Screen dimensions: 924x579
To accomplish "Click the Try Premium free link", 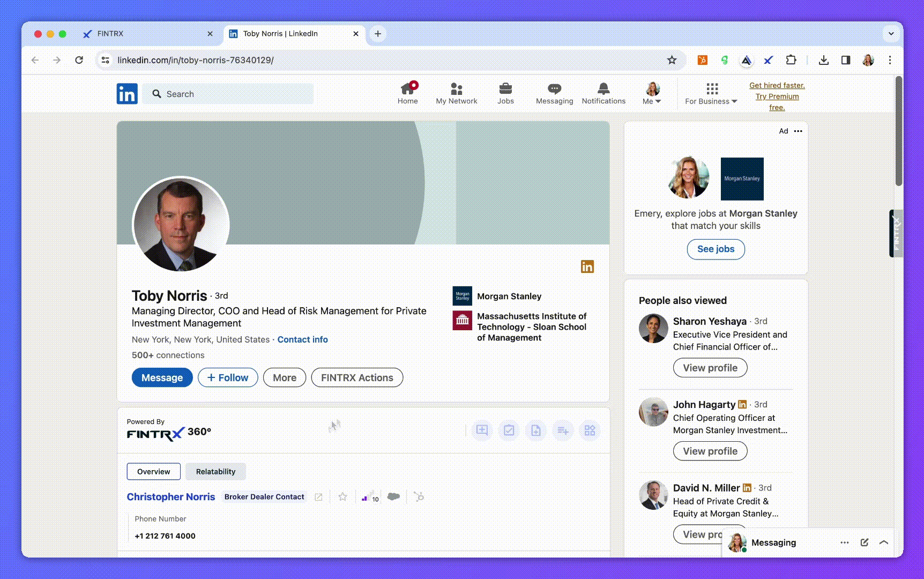I will pos(777,96).
